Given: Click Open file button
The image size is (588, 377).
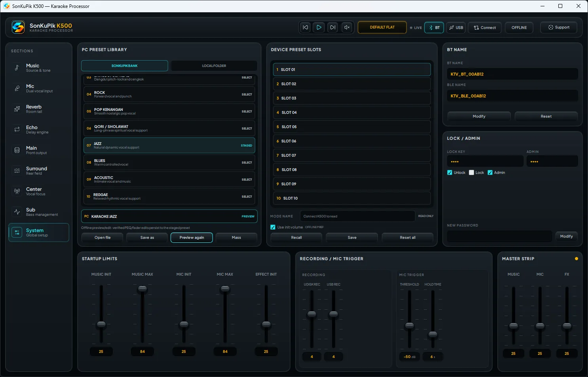Looking at the screenshot, I should (102, 238).
